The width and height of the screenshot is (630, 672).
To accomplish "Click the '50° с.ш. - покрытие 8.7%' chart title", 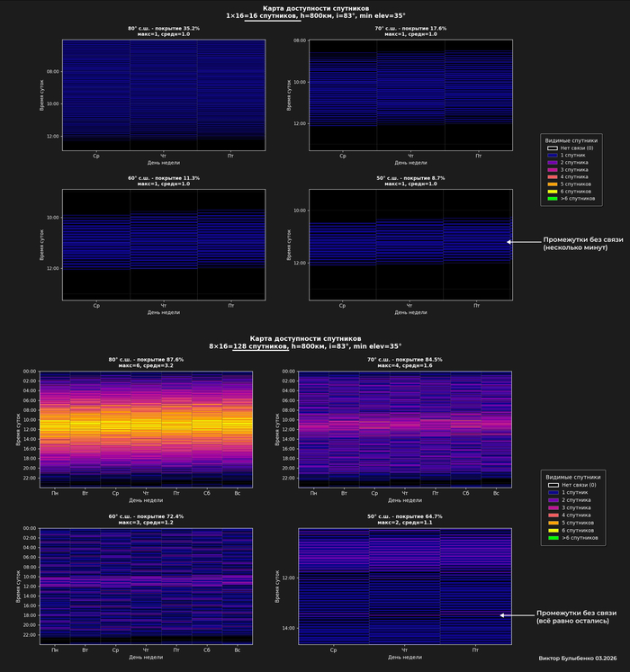I will tap(410, 178).
